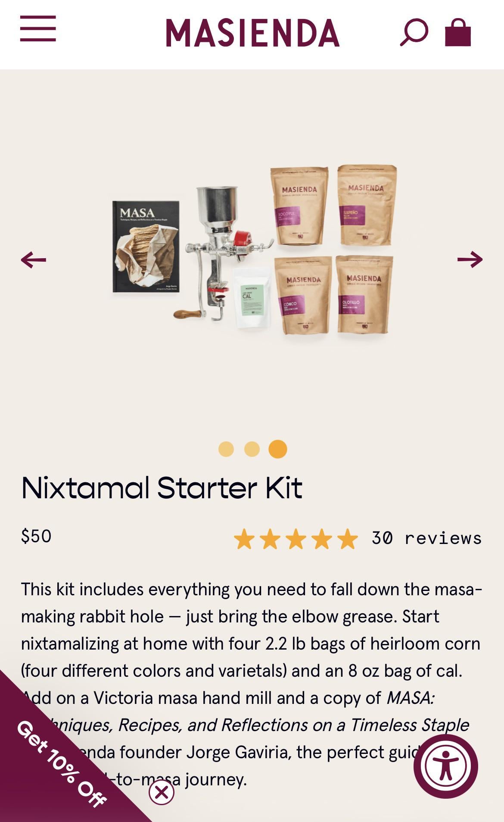Open the shopping bag cart

(x=458, y=32)
